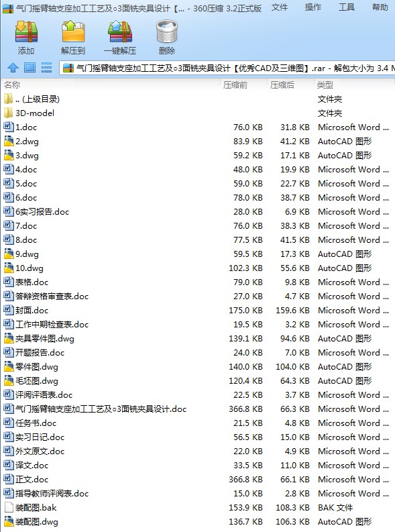Screen dimensions: 395x532
Task: Select file name 指导教师评阅表.doc
Action: point(52,493)
